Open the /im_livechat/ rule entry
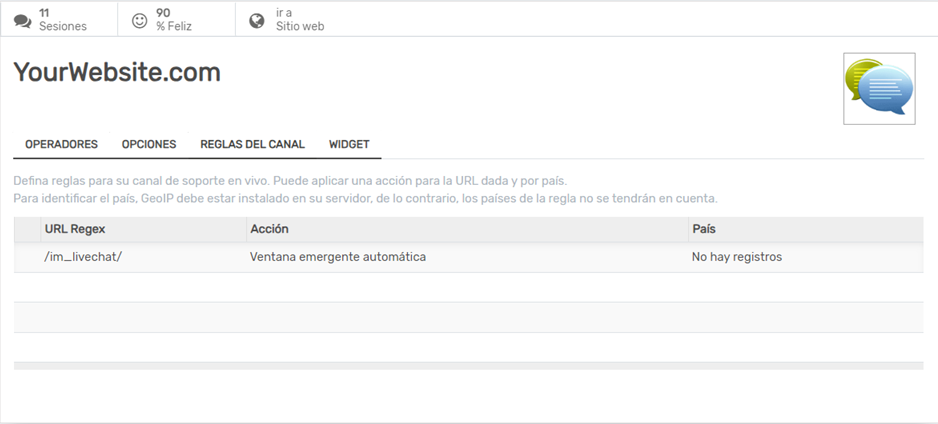Viewport: 938px width, 424px height. (83, 257)
